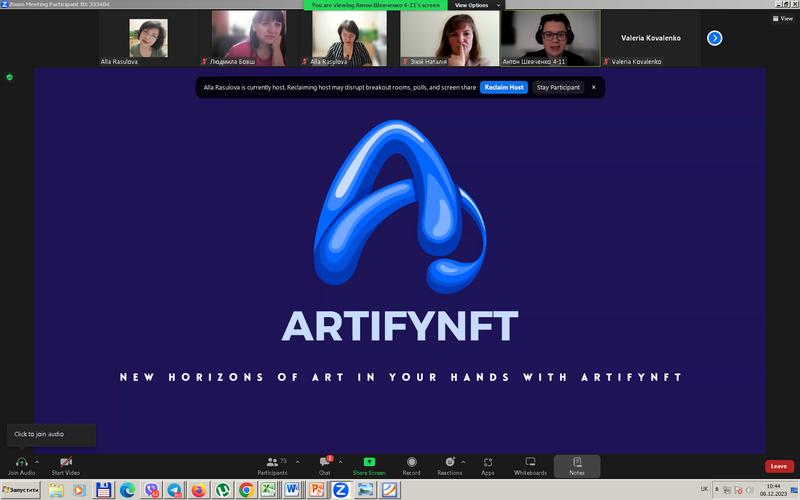Click the UK language indicator
Screen dimensions: 800x500
coord(704,489)
